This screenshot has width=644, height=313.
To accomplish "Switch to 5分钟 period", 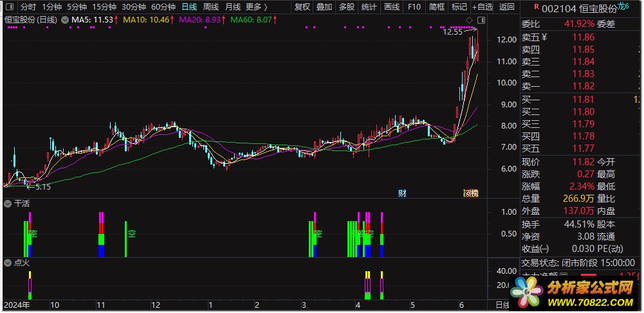I will (77, 7).
